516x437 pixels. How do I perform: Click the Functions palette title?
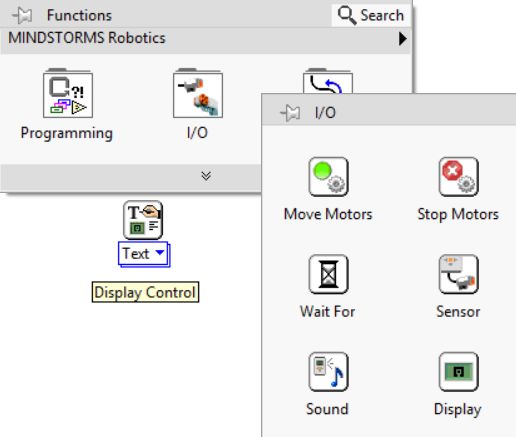79,16
